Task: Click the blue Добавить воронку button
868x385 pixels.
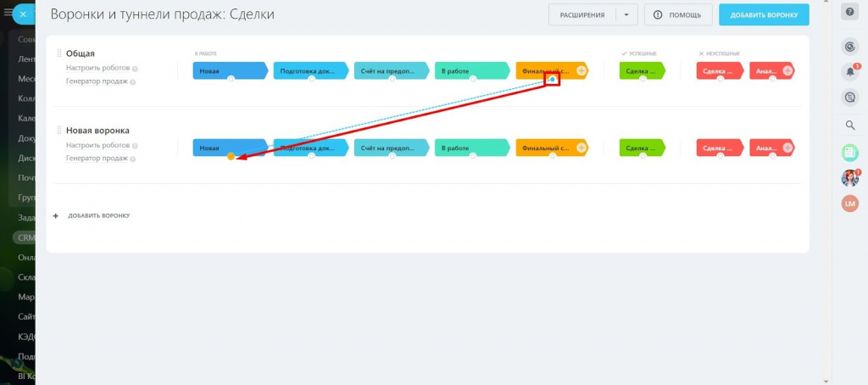Action: tap(764, 15)
